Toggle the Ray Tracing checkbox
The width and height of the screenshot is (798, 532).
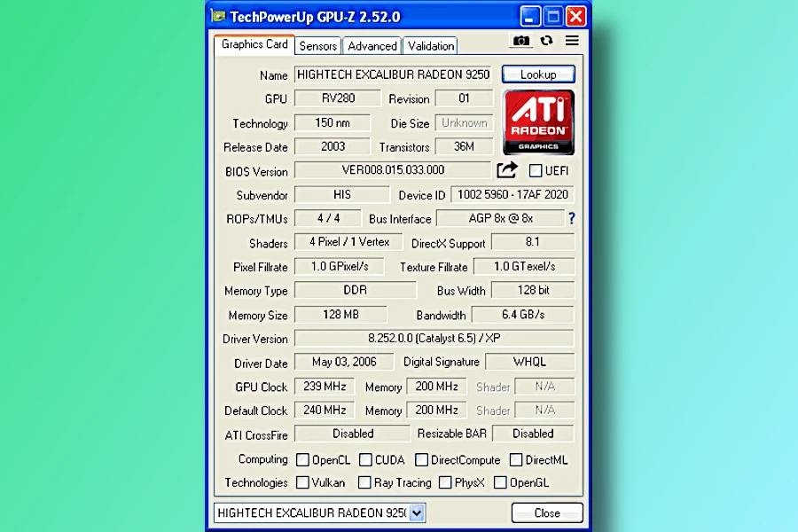[x=364, y=482]
